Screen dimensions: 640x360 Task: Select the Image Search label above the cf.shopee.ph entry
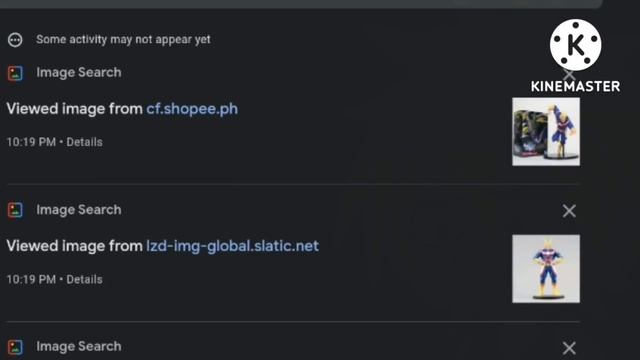coord(79,73)
